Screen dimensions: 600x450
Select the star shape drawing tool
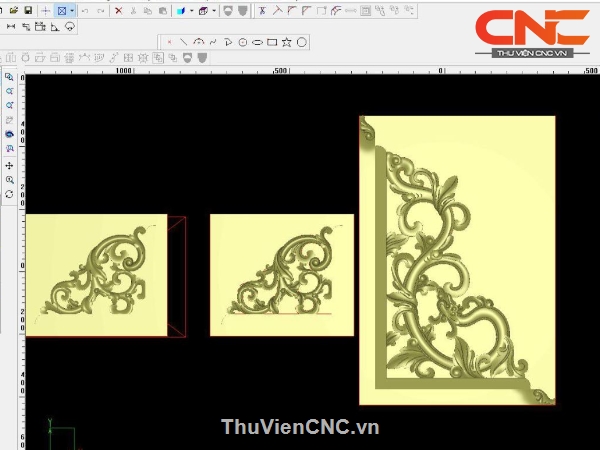(287, 42)
